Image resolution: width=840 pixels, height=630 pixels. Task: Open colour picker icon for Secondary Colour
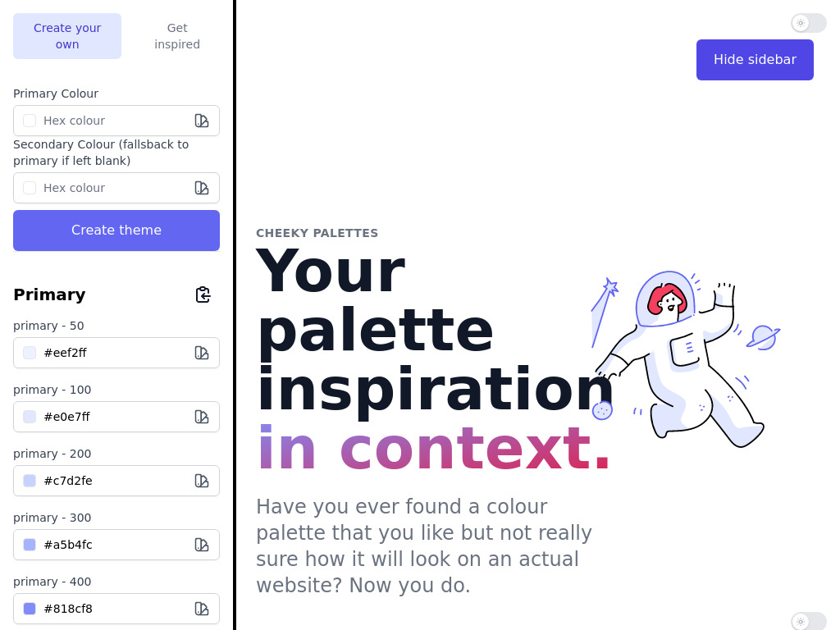coord(202,188)
